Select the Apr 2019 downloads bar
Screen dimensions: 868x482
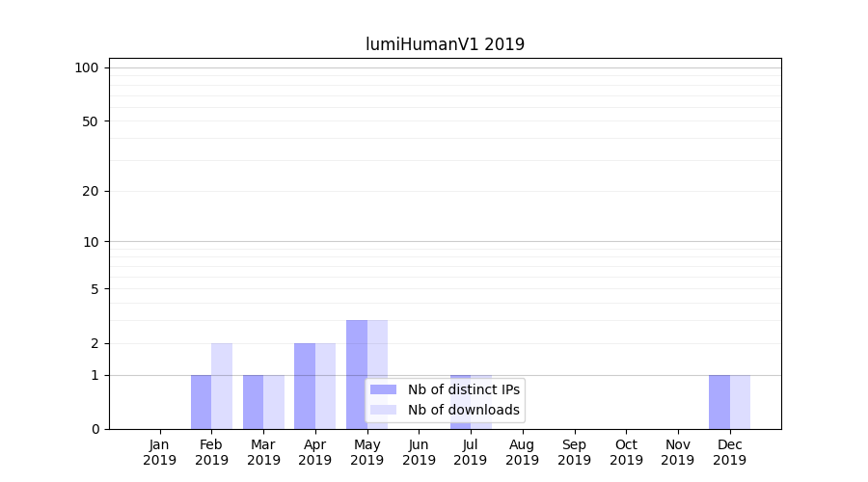(x=326, y=387)
